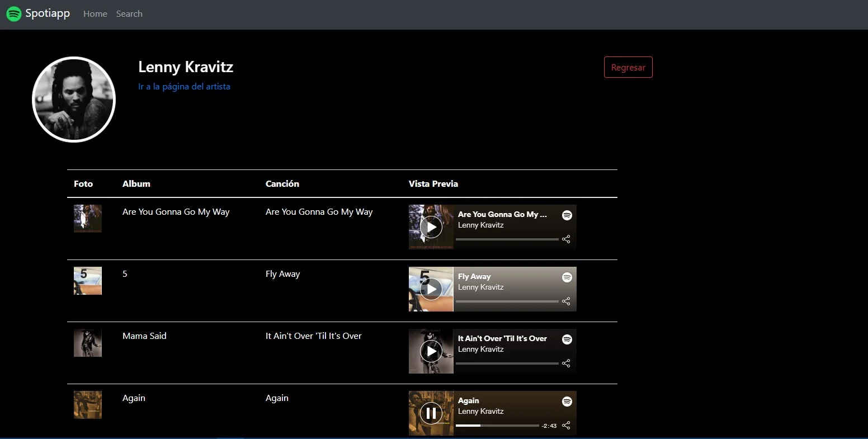Open the Search navigation item

[129, 14]
